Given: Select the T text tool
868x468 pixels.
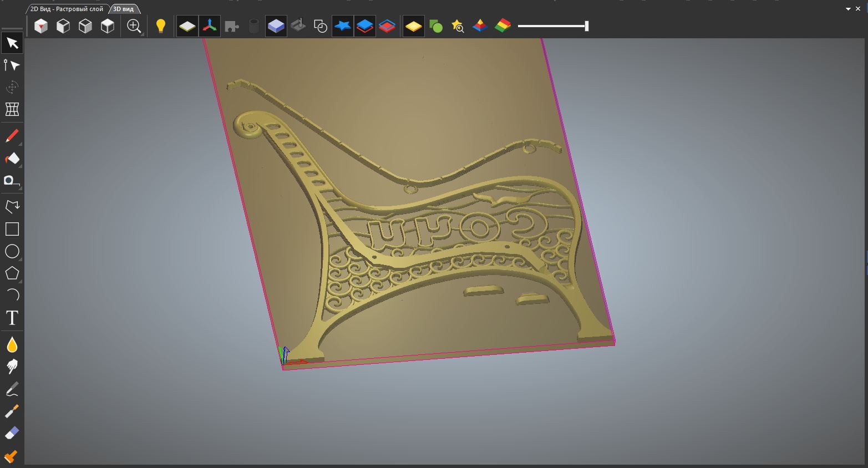Looking at the screenshot, I should (12, 318).
